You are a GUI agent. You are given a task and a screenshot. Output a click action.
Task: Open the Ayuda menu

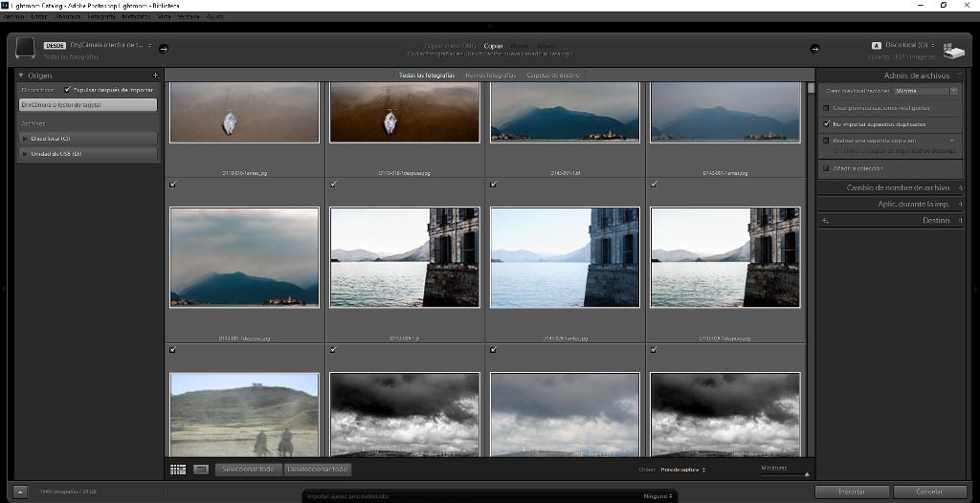pyautogui.click(x=215, y=17)
